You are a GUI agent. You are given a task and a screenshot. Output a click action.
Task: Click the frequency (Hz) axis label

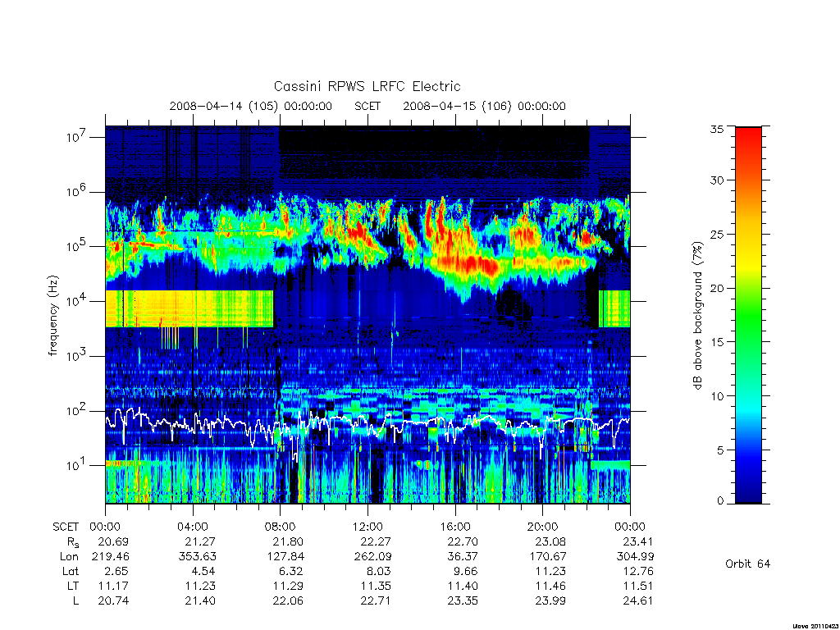coord(52,316)
